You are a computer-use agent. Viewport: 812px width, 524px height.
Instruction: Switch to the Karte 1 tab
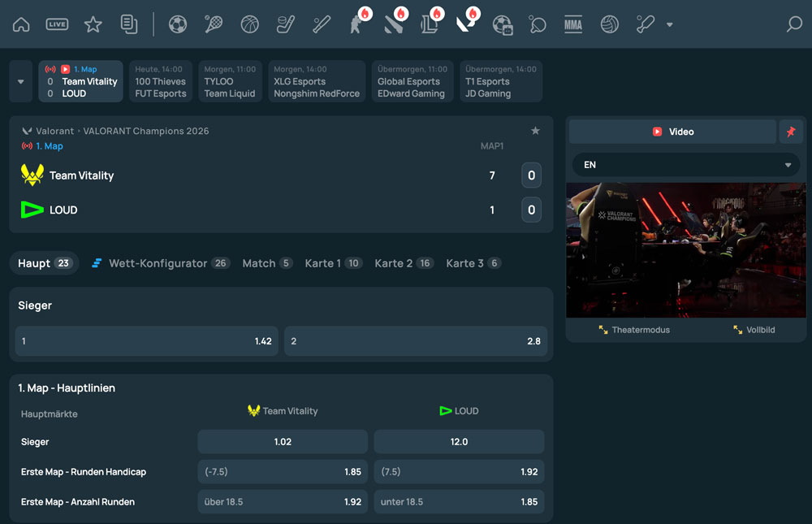click(333, 263)
